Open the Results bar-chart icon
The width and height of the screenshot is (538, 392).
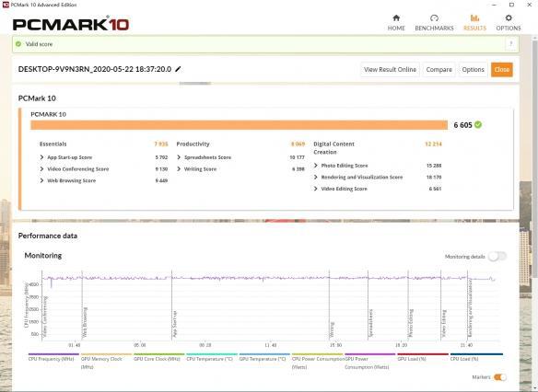coord(474,18)
